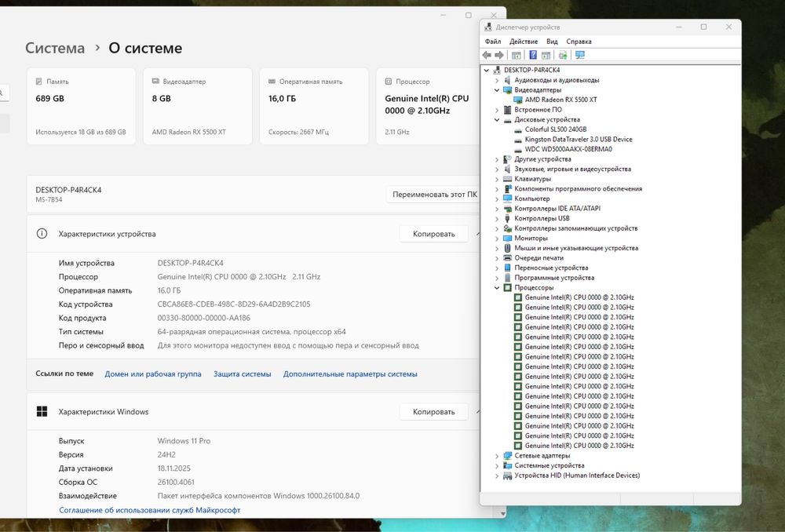Screen dimensions: 785x532
Task: Click the unknown-device icon of Другие устройства
Action: point(507,159)
